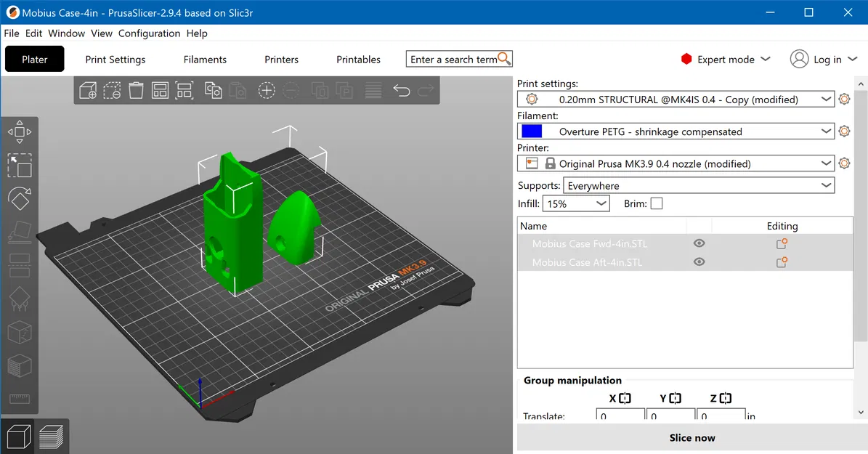Click the Redo arrow icon

tap(426, 90)
